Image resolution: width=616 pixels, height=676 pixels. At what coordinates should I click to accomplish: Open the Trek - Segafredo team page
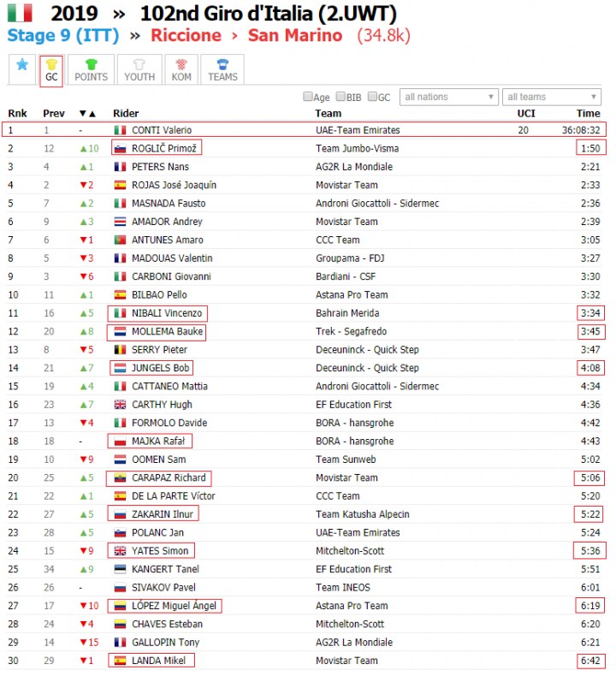point(351,331)
